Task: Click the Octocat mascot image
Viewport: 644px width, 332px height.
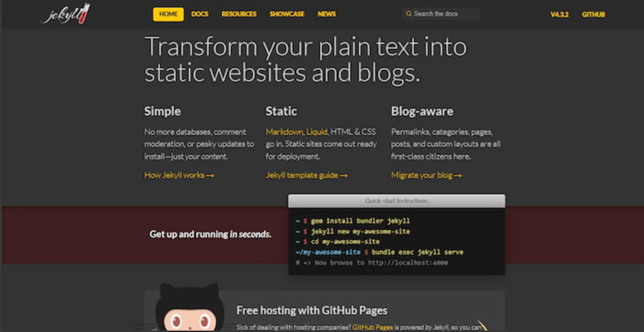Action: [189, 307]
